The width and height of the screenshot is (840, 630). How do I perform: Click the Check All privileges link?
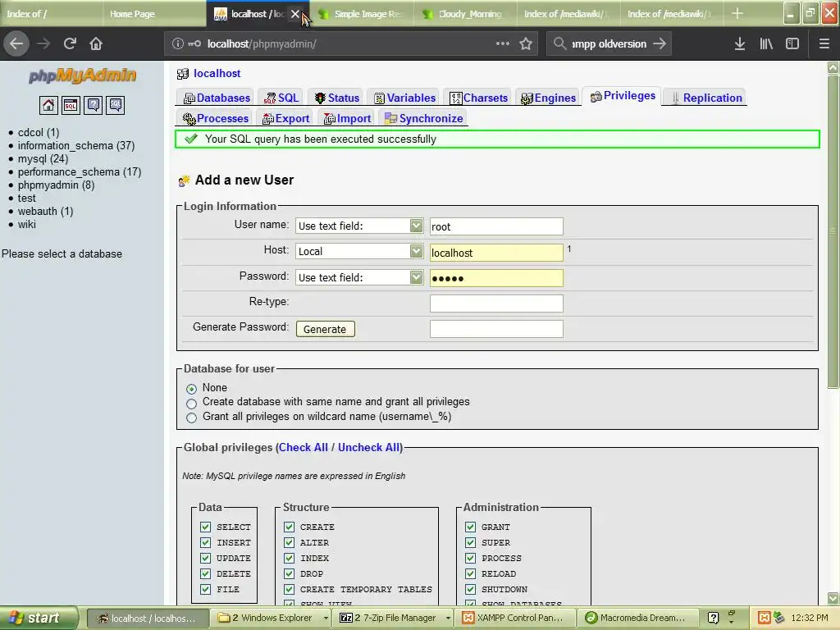pos(304,447)
